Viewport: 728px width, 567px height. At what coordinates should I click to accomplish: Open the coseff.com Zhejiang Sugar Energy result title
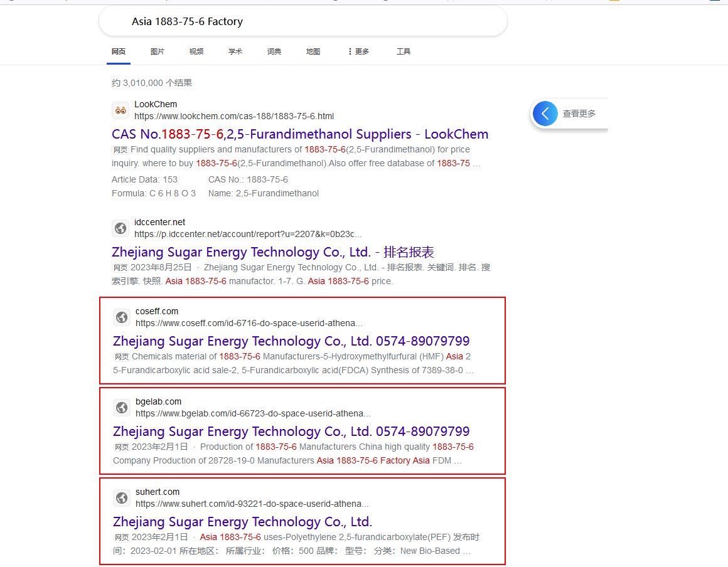point(291,341)
